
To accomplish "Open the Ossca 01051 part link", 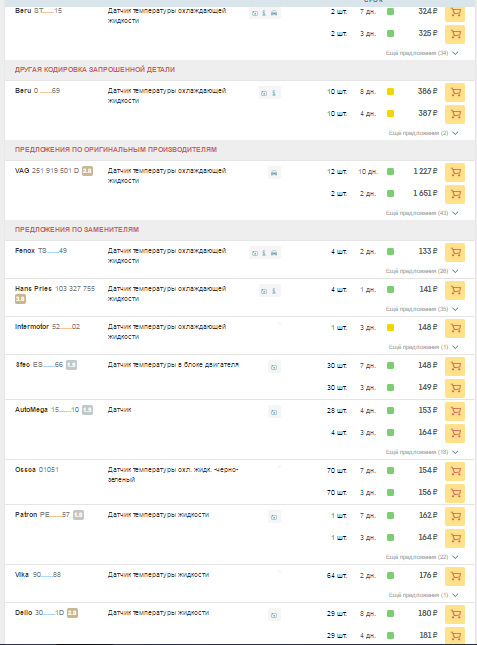I will (x=37, y=469).
